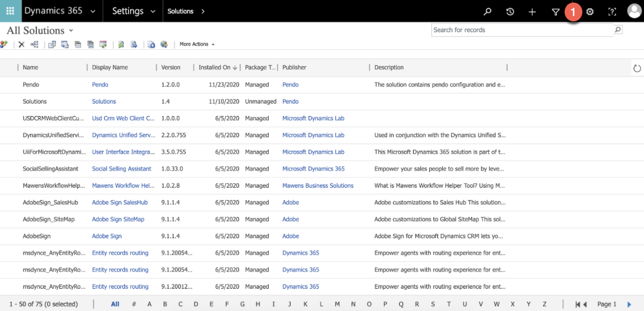
Task: Open the Dynamics 365 app launcher grid
Action: click(10, 11)
